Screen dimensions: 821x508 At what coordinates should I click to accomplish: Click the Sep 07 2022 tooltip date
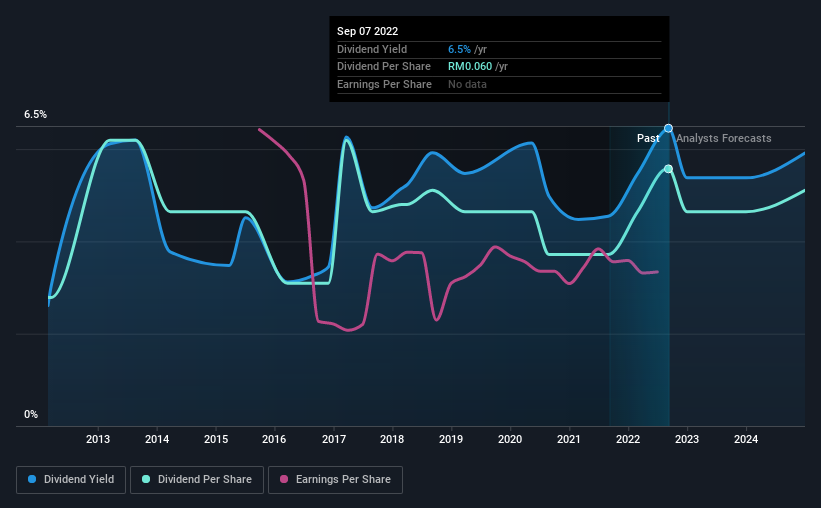(x=368, y=31)
